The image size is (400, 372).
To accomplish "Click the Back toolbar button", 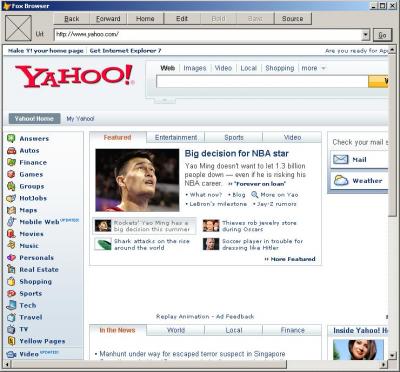I will 72,19.
